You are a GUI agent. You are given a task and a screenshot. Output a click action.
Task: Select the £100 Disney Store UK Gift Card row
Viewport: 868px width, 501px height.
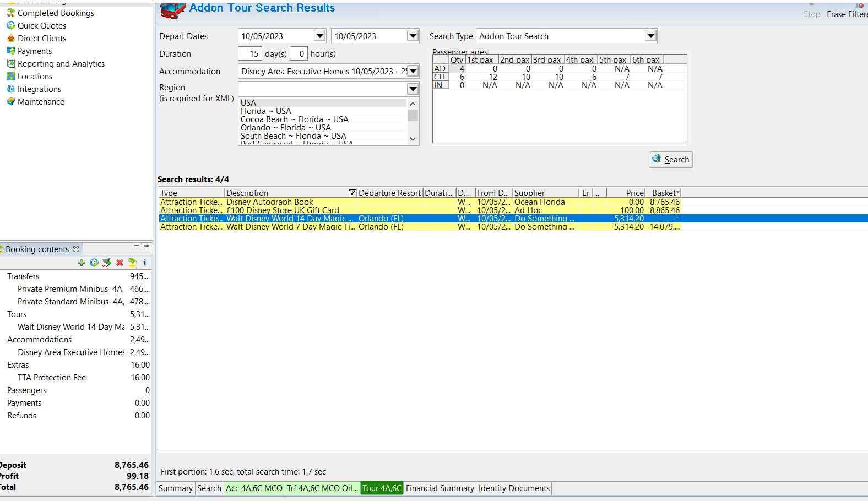coord(420,210)
